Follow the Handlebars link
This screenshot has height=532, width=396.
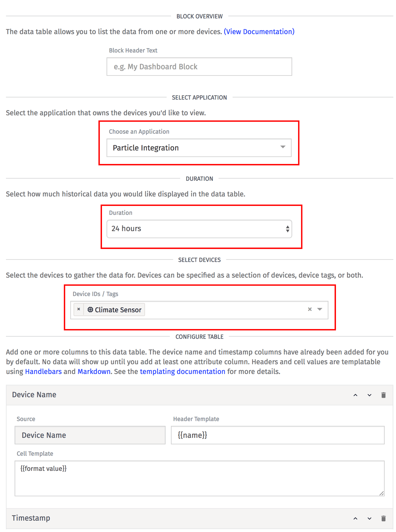click(x=43, y=372)
